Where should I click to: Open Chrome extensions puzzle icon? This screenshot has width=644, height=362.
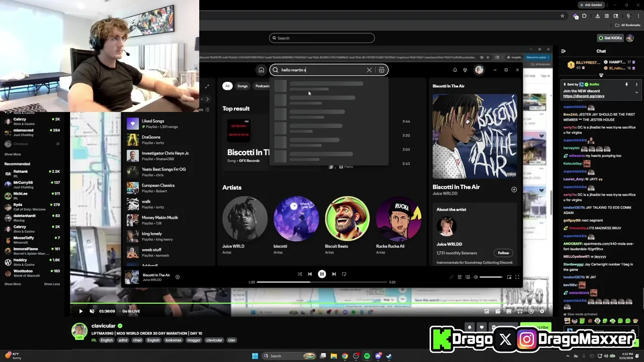pos(584,16)
